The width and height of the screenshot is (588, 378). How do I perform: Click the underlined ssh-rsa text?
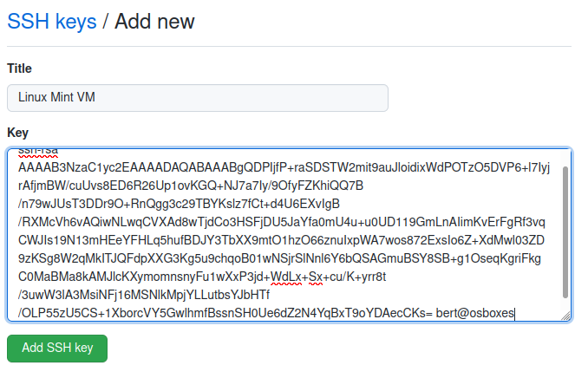click(x=36, y=153)
